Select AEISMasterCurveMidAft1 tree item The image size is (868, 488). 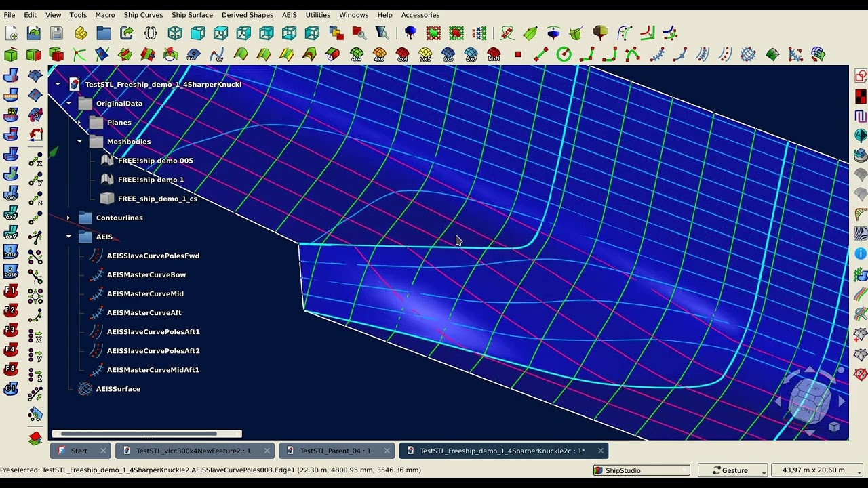pyautogui.click(x=153, y=370)
